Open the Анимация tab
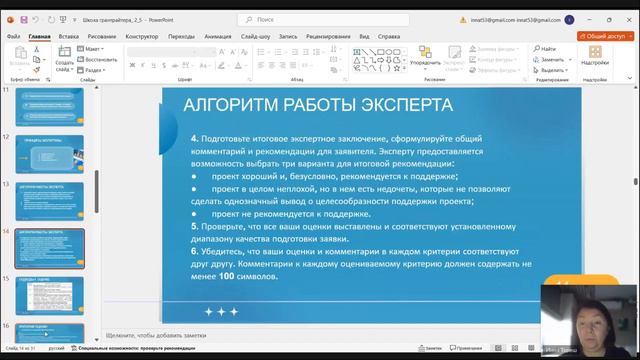 point(218,36)
